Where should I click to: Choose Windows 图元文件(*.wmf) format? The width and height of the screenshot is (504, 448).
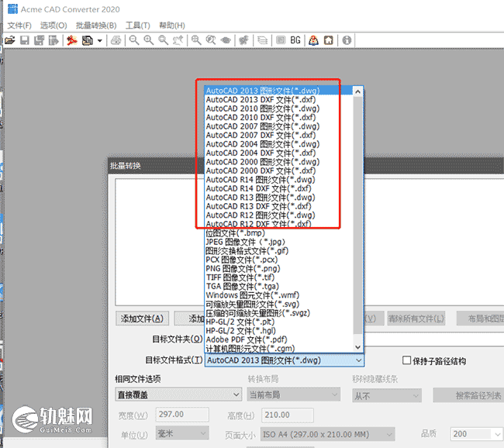pos(278,295)
